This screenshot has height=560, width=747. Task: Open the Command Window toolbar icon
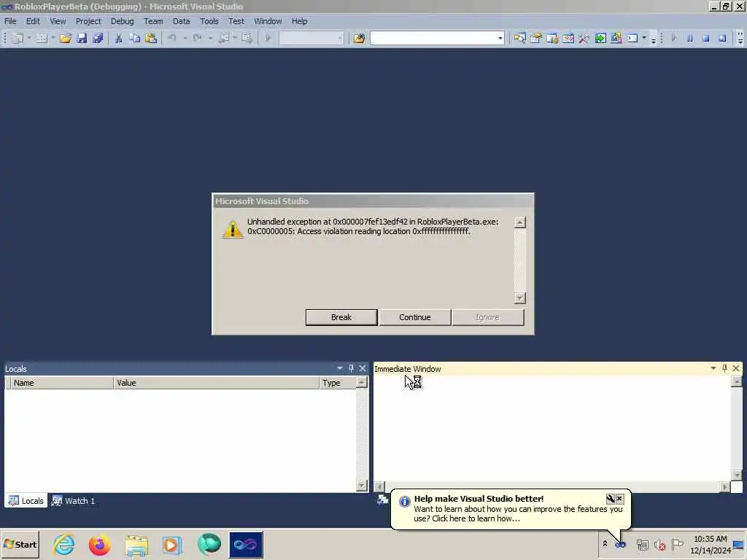coord(632,38)
